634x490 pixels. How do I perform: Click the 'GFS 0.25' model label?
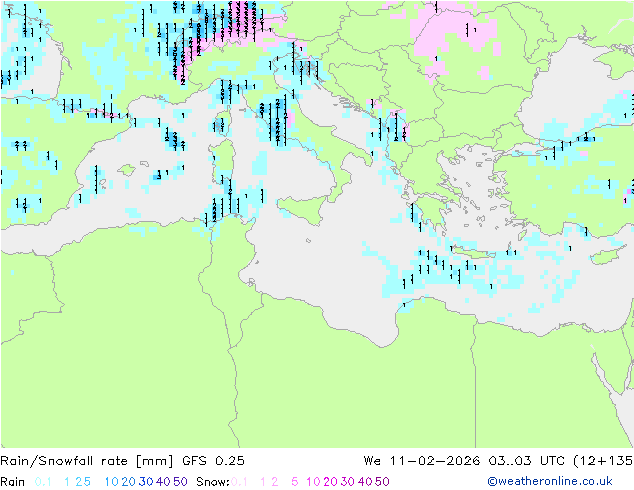(x=213, y=461)
